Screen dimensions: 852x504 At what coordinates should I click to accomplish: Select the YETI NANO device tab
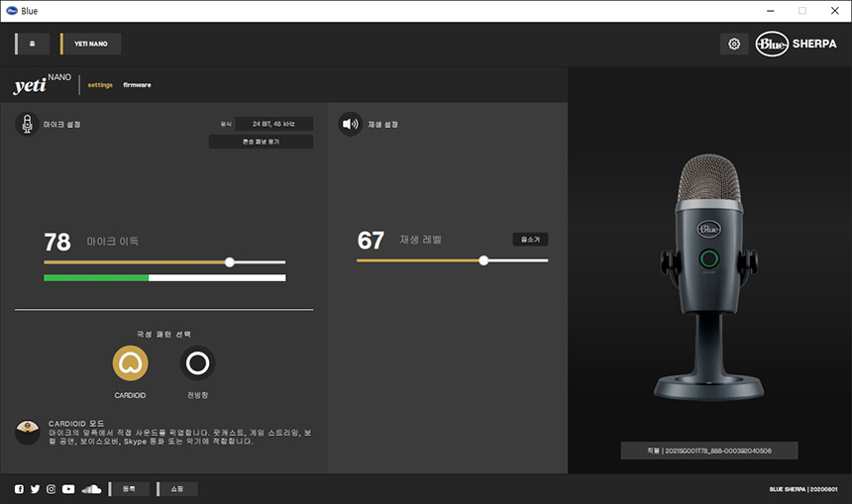coord(91,44)
